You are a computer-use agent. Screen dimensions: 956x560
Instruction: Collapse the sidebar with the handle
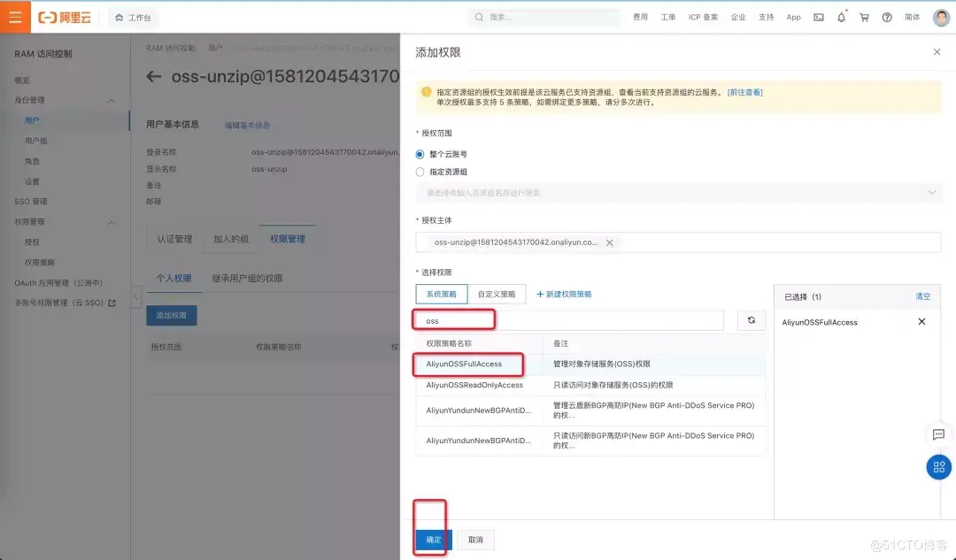135,296
